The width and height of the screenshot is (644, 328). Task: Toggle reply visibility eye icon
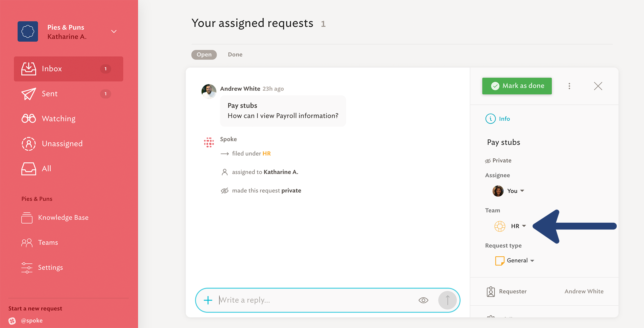[423, 300]
